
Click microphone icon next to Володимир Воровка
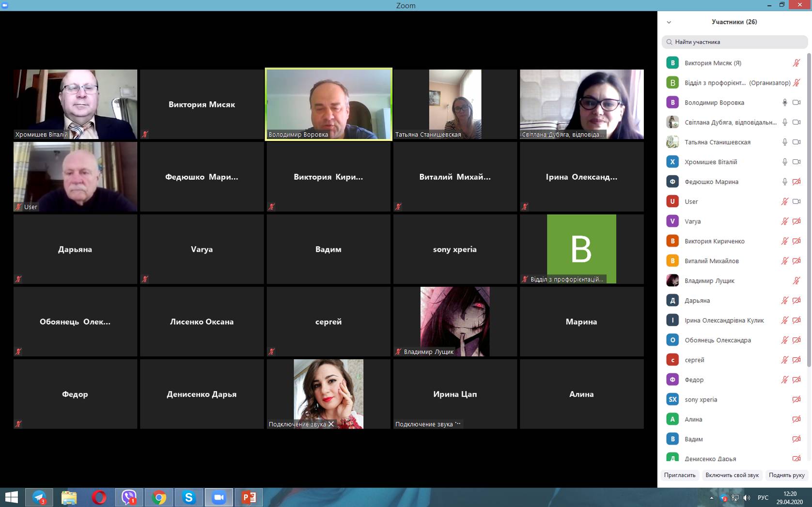pyautogui.click(x=784, y=103)
